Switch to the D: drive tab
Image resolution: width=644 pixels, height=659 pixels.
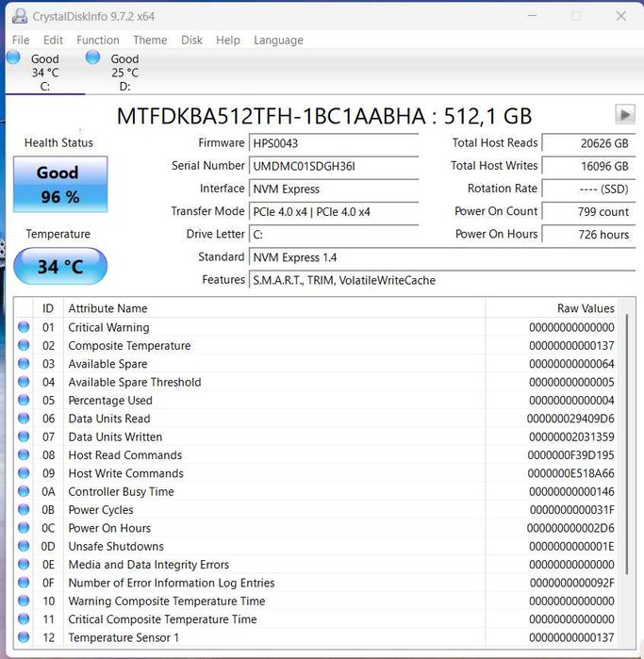pos(124,73)
